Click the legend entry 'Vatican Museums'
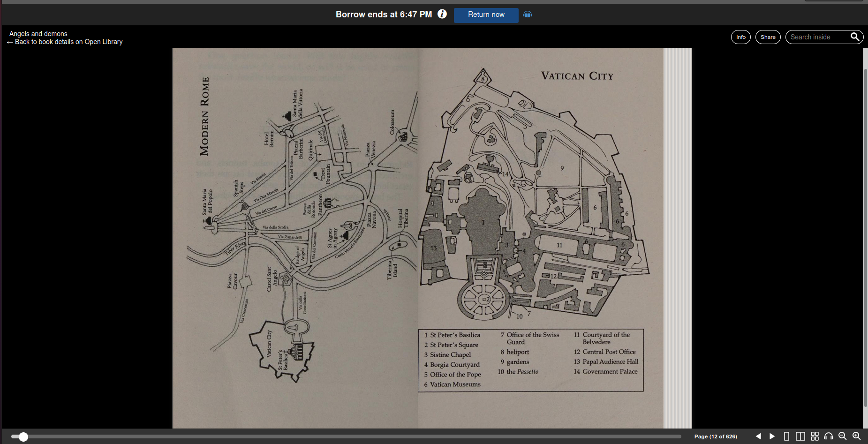This screenshot has width=868, height=444. pyautogui.click(x=455, y=384)
